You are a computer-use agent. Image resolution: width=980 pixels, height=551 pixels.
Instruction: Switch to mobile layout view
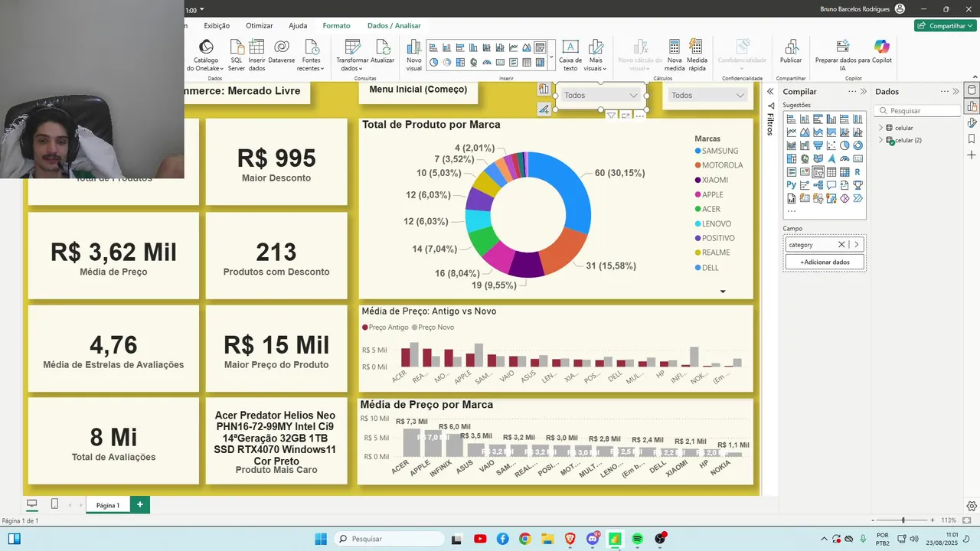click(54, 504)
